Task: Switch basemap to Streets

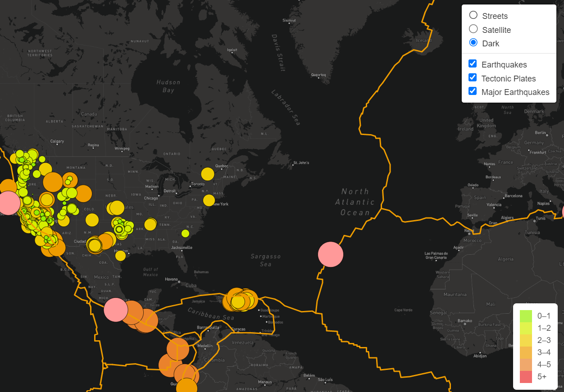Action: pos(473,15)
